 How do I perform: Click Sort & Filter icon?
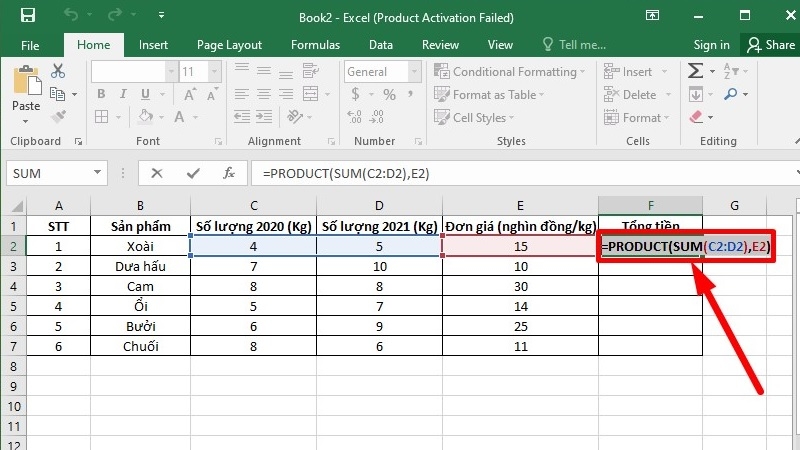coord(731,71)
